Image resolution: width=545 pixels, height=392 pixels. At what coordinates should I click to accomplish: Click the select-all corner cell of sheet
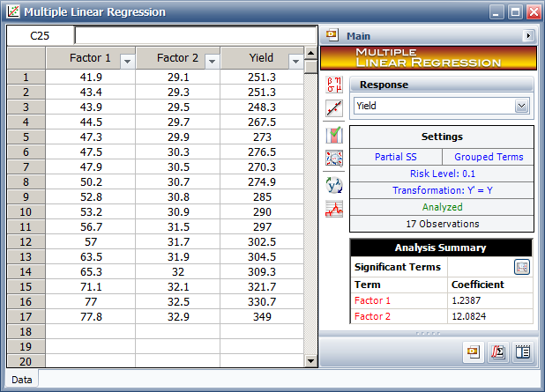click(x=26, y=57)
